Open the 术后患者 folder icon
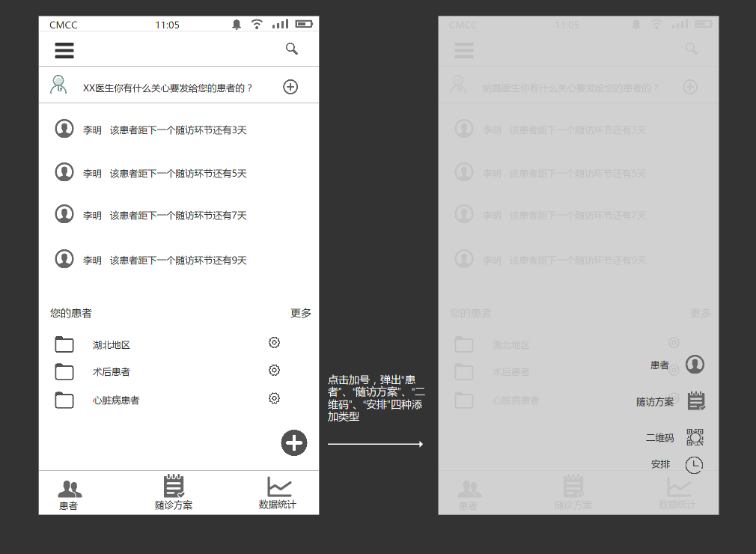 click(64, 372)
